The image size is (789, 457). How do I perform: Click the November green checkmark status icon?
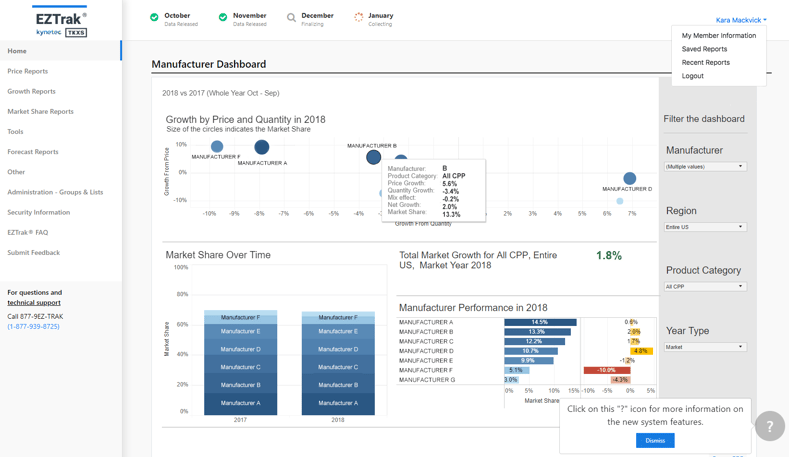222,17
